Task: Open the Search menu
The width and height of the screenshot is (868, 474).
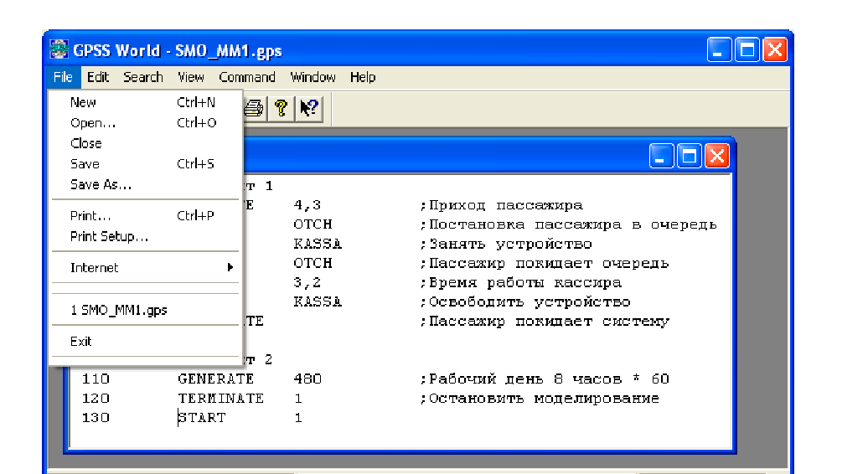Action: (142, 77)
